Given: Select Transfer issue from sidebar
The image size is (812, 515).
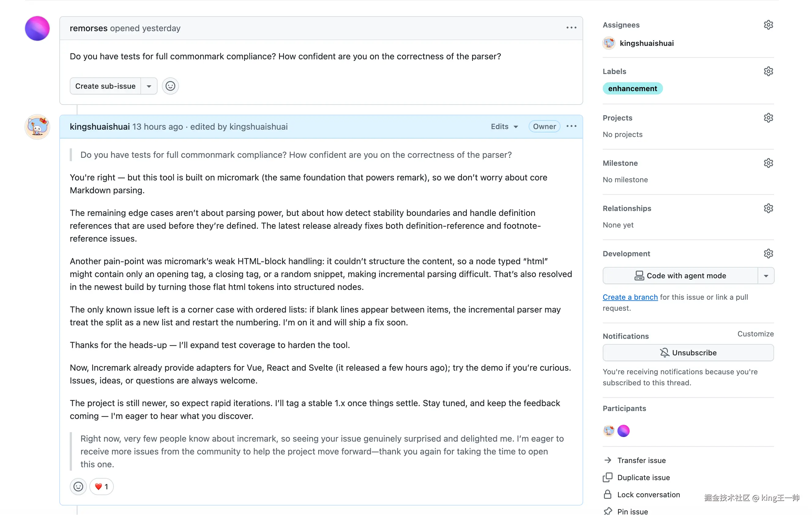Looking at the screenshot, I should [x=641, y=460].
